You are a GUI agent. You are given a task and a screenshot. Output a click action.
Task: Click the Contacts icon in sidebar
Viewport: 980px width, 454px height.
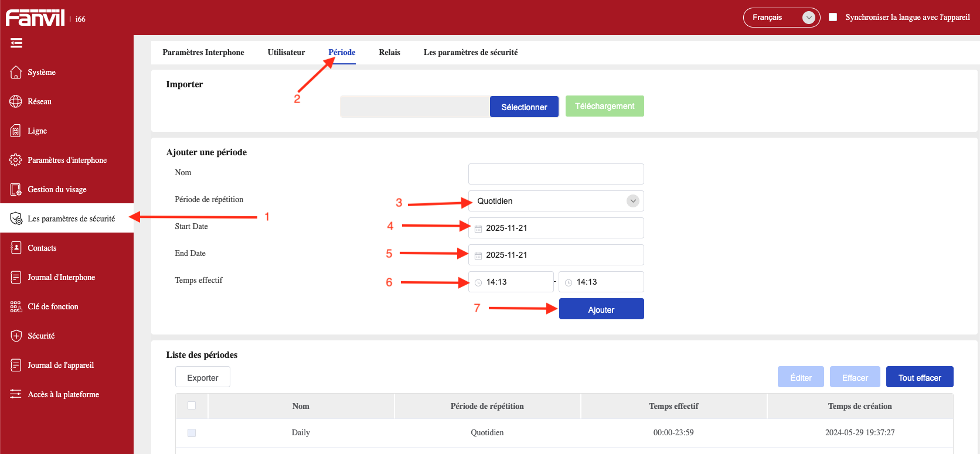point(16,248)
